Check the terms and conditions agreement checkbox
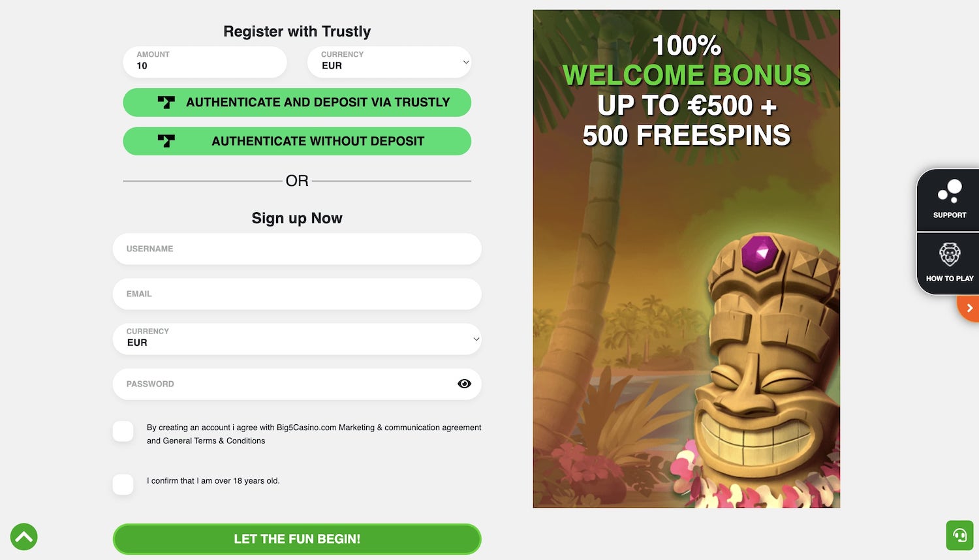The height and width of the screenshot is (560, 979). [x=123, y=431]
